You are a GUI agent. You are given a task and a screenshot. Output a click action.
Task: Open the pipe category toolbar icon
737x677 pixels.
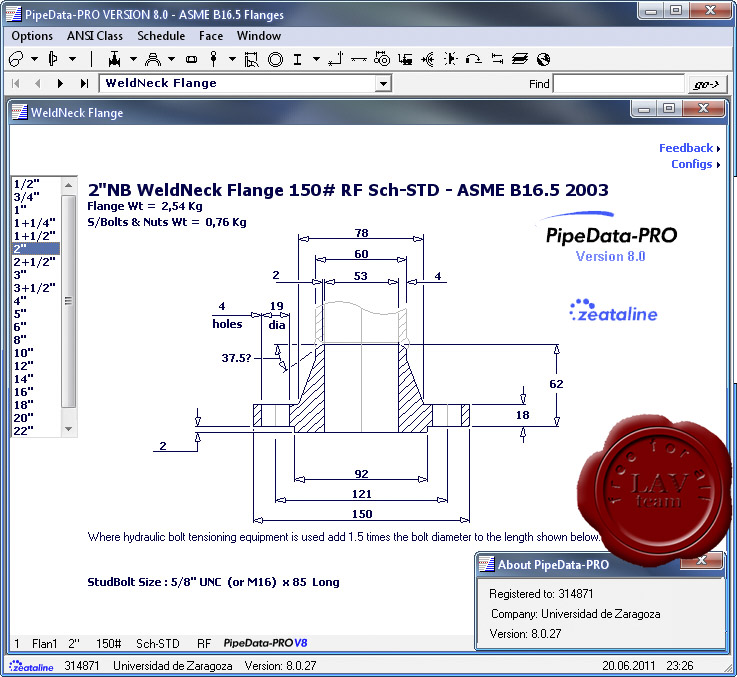[16, 59]
